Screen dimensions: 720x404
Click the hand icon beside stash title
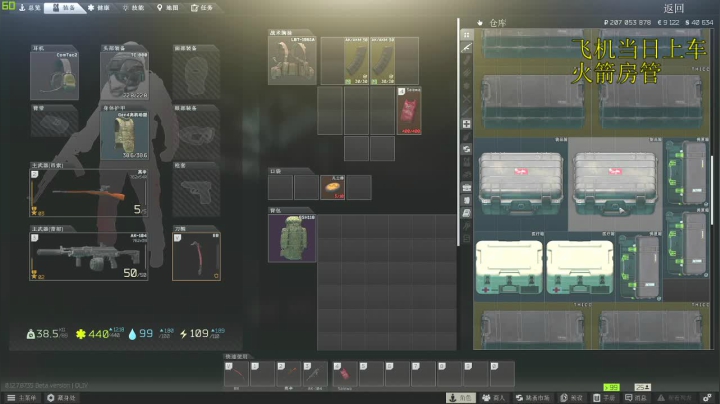(480, 22)
